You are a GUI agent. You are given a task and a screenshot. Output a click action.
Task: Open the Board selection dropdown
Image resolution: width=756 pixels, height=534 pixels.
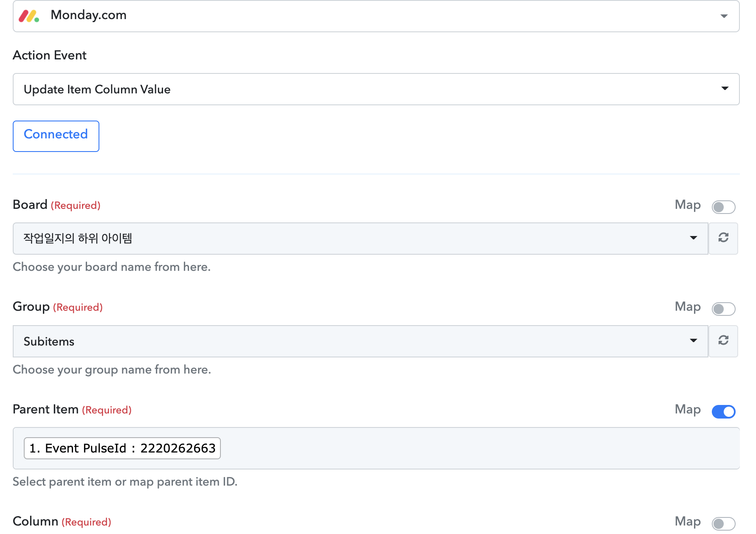coord(360,239)
